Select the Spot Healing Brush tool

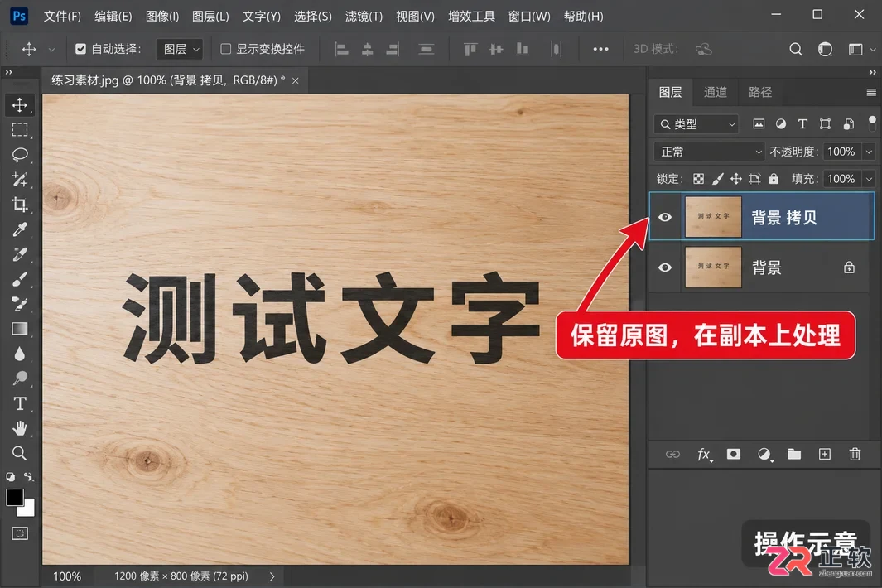coord(20,254)
